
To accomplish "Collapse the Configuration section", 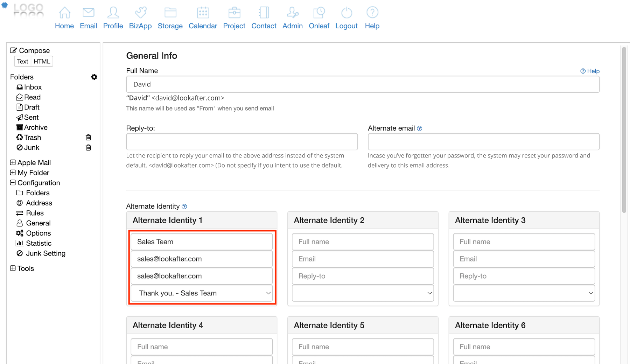I will click(13, 183).
